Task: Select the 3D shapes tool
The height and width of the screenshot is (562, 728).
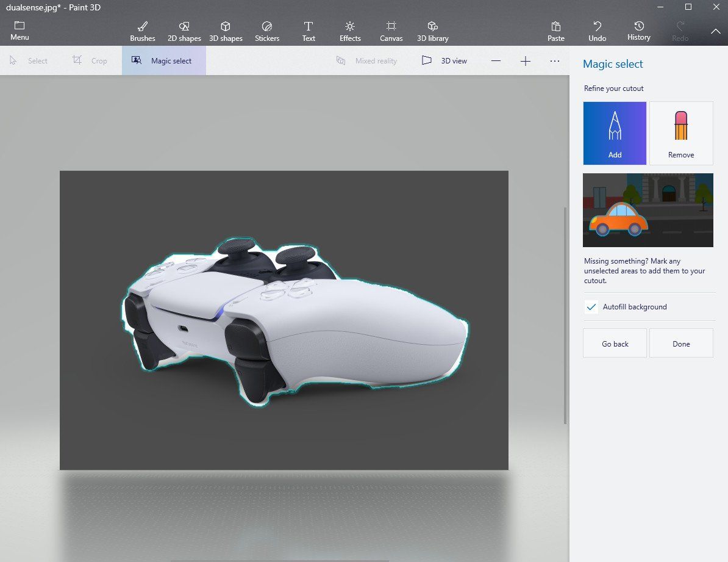Action: tap(226, 32)
